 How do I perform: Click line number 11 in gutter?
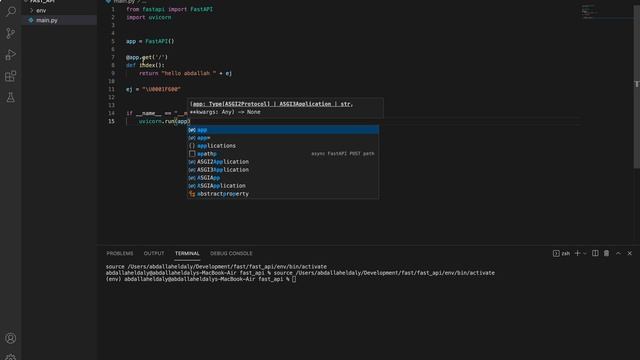(x=112, y=89)
